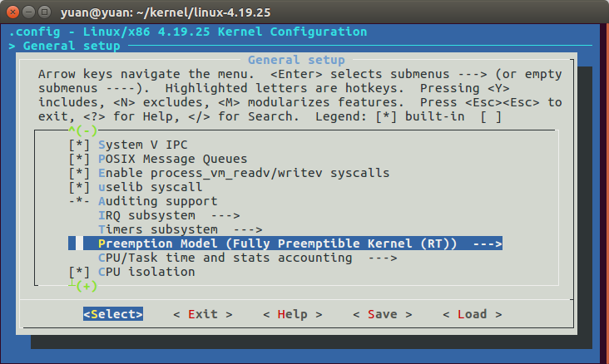The width and height of the screenshot is (609, 364).
Task: Click the Select button
Action: (x=113, y=314)
